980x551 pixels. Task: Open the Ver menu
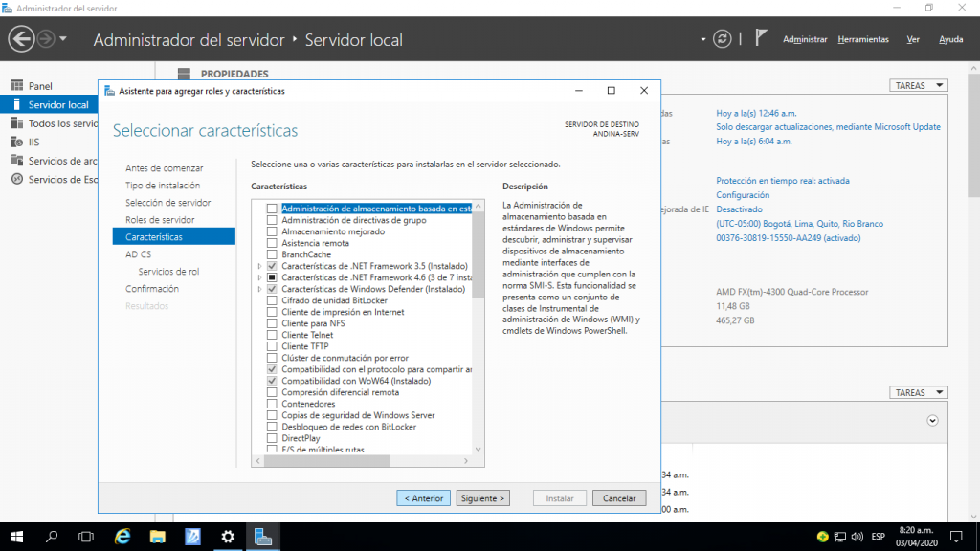click(913, 39)
